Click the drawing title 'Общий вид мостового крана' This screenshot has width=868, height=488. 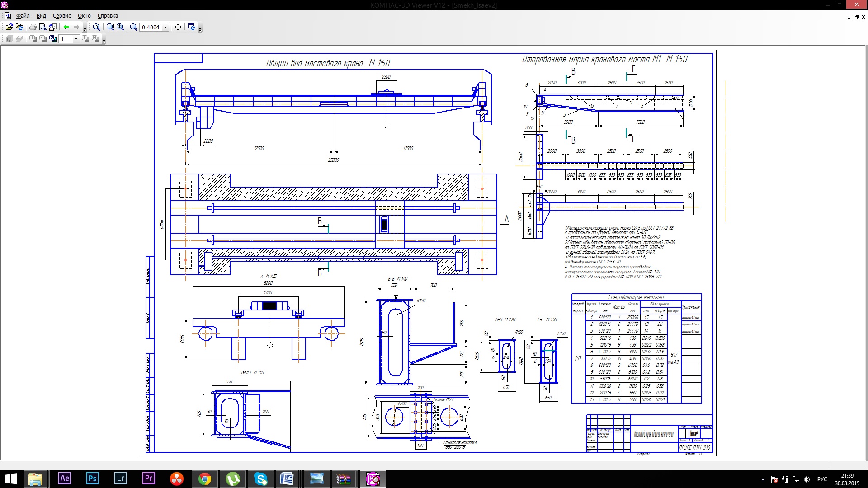coord(315,63)
